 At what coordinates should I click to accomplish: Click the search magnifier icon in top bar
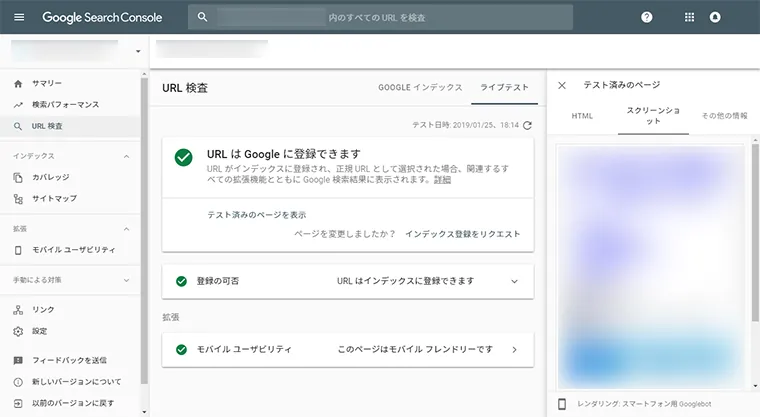(202, 17)
